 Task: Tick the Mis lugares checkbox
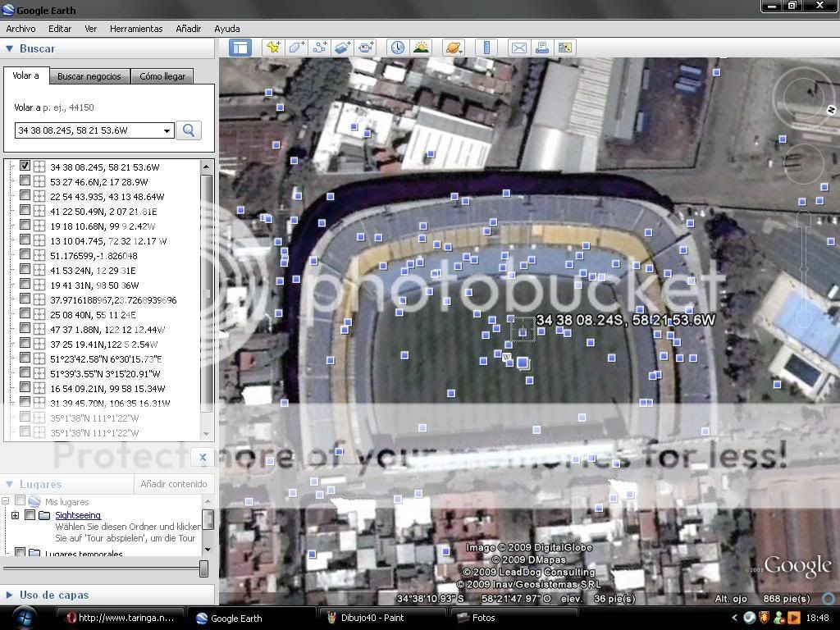tap(21, 500)
